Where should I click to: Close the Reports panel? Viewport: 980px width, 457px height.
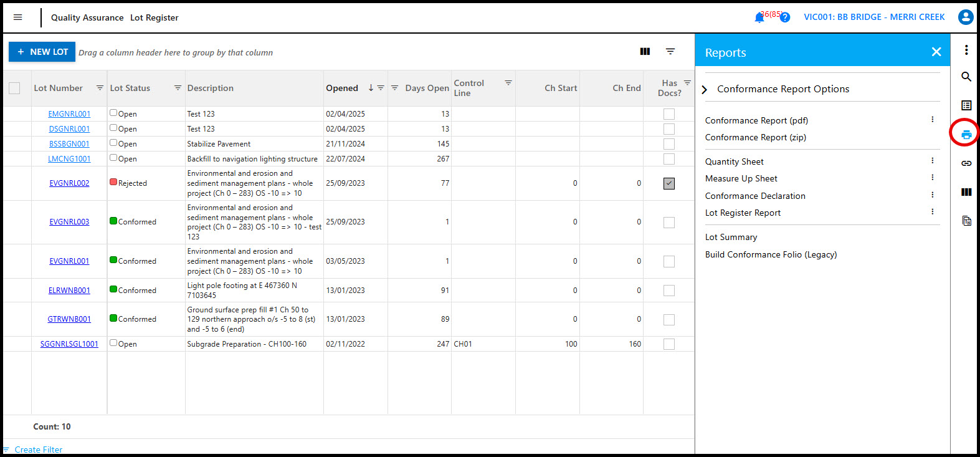[x=936, y=52]
